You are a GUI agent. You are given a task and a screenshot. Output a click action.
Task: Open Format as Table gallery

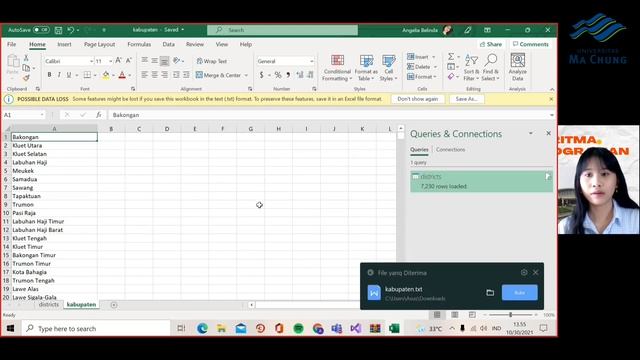pos(366,68)
